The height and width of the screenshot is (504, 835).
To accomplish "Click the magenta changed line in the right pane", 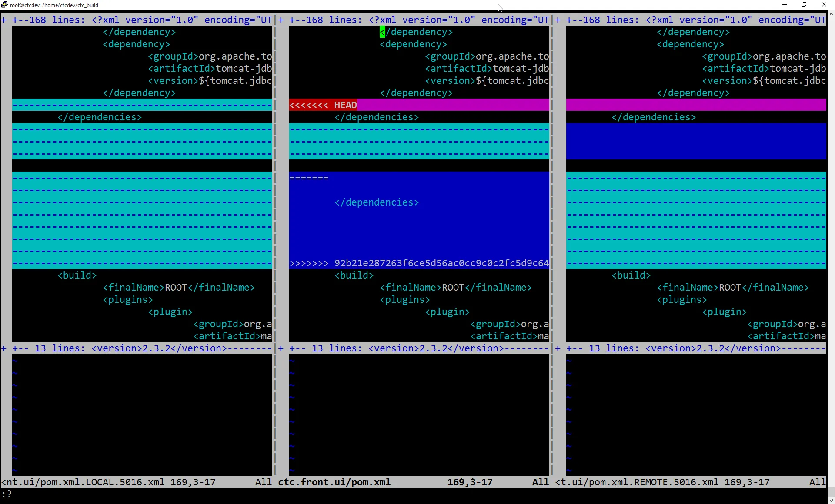I will point(696,105).
